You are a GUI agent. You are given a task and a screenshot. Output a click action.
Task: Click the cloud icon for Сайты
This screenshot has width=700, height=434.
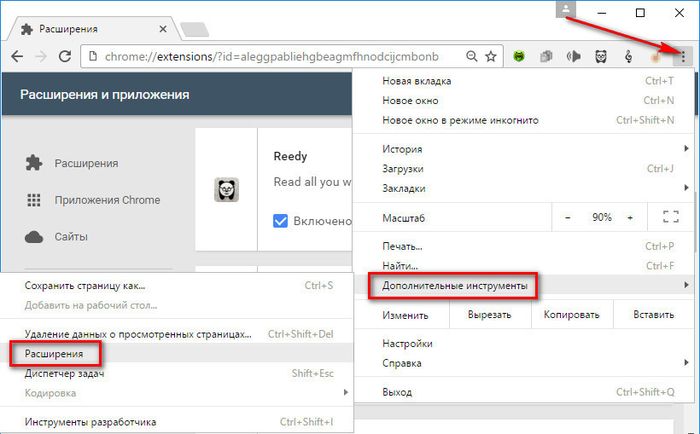(x=33, y=237)
